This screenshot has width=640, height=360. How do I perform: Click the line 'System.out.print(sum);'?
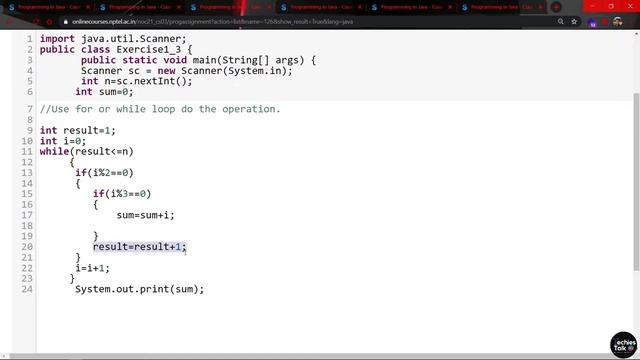(x=139, y=289)
